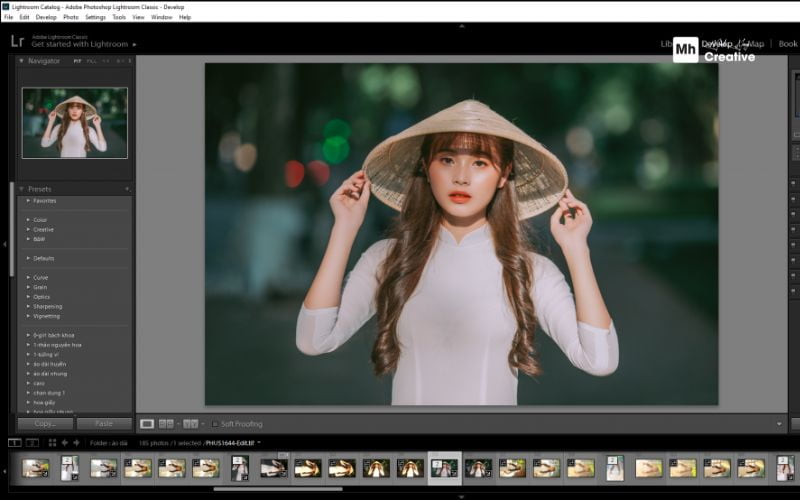Image resolution: width=800 pixels, height=500 pixels.
Task: Click the left panel vertical scrollbar
Action: pos(12,230)
